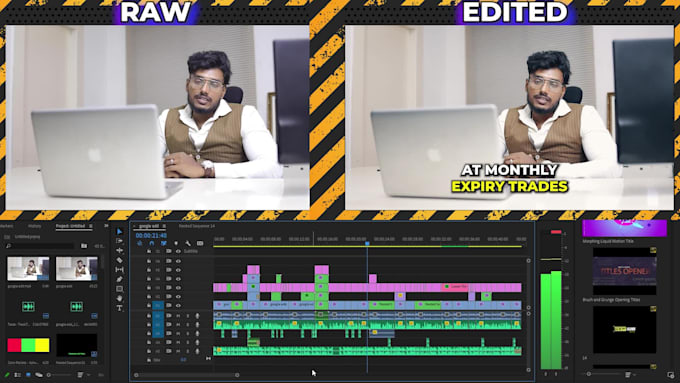Toggle timeline Snap magnet icon
680x383 pixels.
click(x=152, y=243)
